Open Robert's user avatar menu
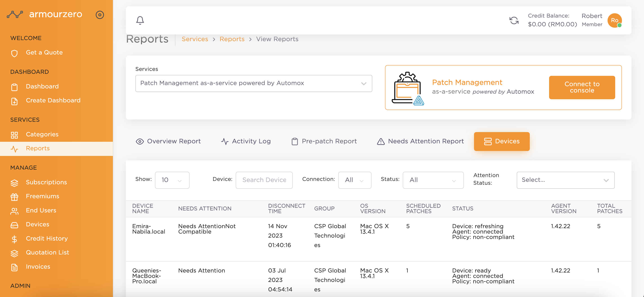The height and width of the screenshot is (297, 644). point(615,20)
